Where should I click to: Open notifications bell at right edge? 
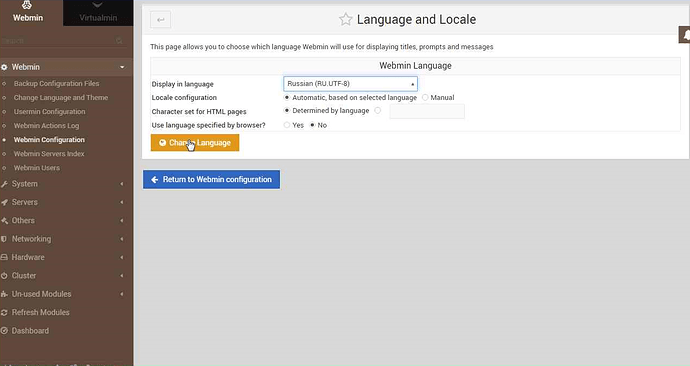pos(685,35)
